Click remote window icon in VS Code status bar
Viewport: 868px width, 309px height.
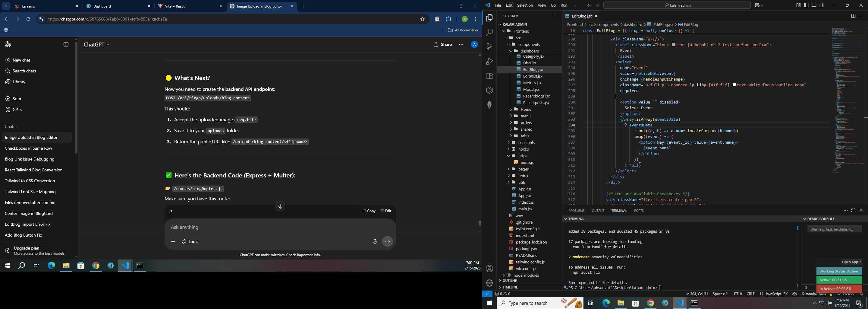[x=487, y=294]
